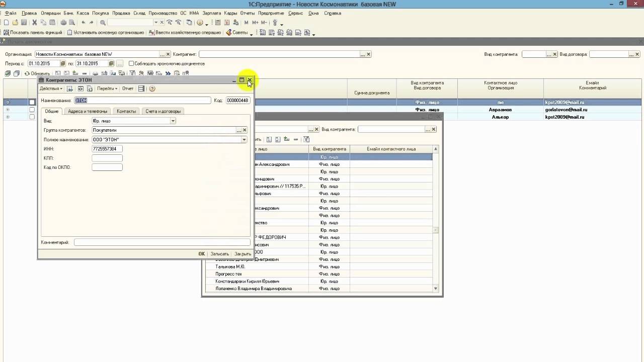Open the Полное наименование dropdown arrow
Screen dimensions: 644x362
[244, 140]
